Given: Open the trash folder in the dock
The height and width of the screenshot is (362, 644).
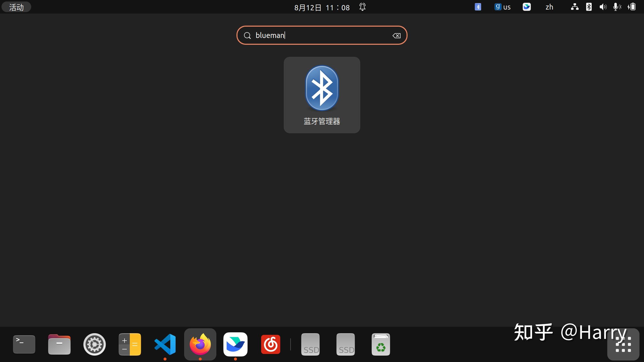Looking at the screenshot, I should 381,344.
